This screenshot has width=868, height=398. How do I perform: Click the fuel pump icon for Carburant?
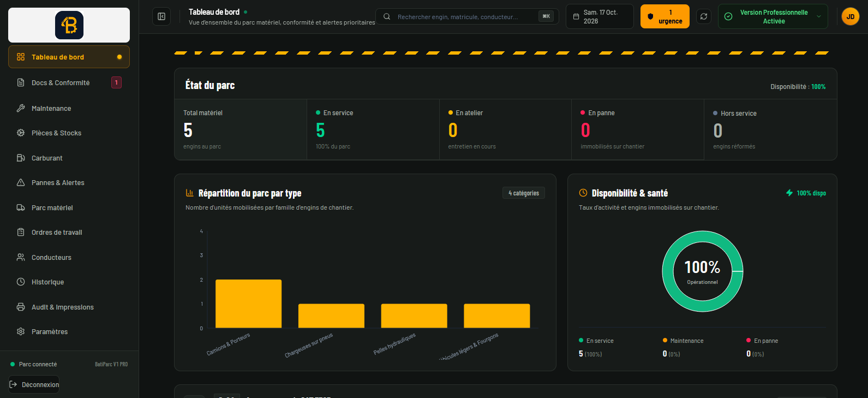tap(21, 158)
